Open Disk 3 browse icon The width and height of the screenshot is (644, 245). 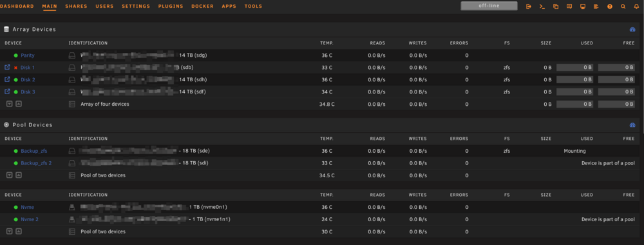click(7, 92)
